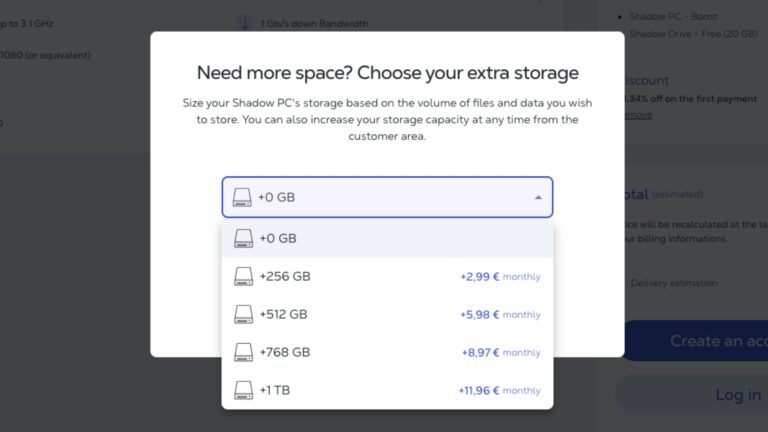Click the drive icon next to +1 TB
Image resolution: width=768 pixels, height=432 pixels.
(x=243, y=390)
